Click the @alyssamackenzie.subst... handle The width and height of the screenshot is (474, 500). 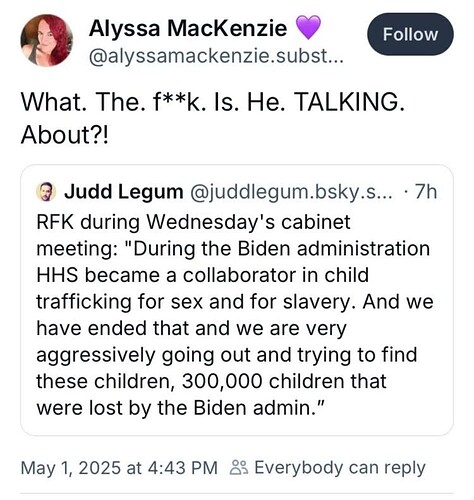216,56
